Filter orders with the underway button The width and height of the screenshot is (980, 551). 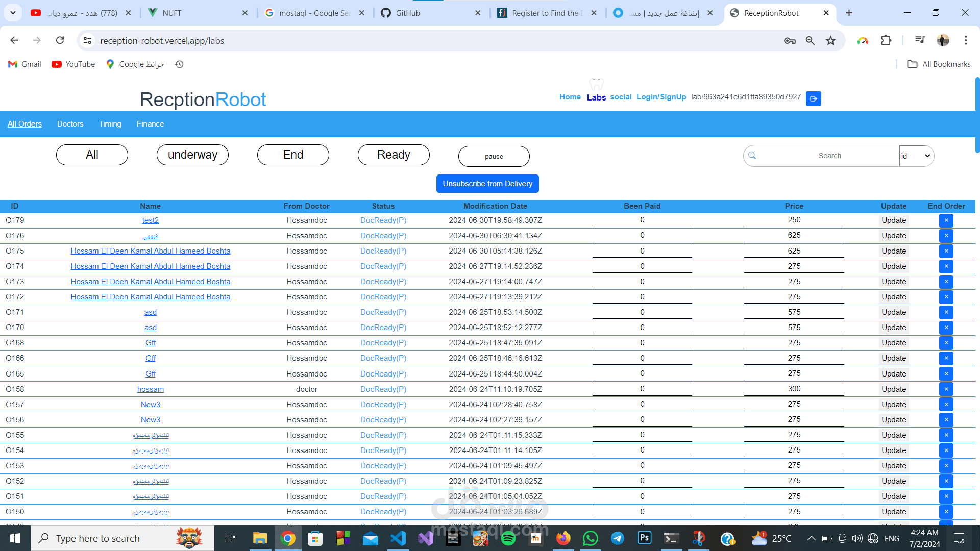point(192,155)
